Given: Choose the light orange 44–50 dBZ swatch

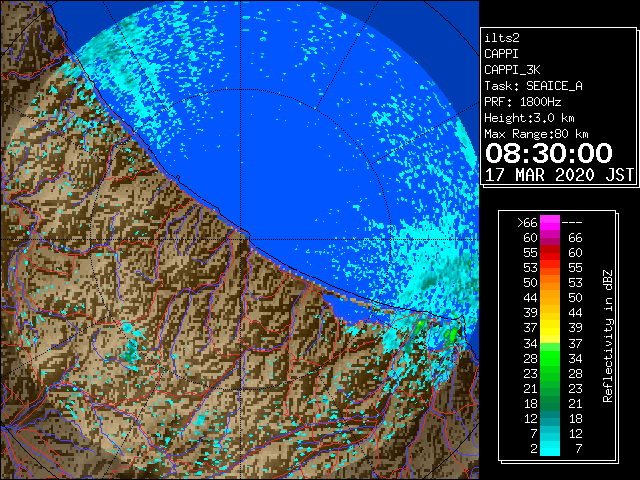Looking at the screenshot, I should [550, 298].
